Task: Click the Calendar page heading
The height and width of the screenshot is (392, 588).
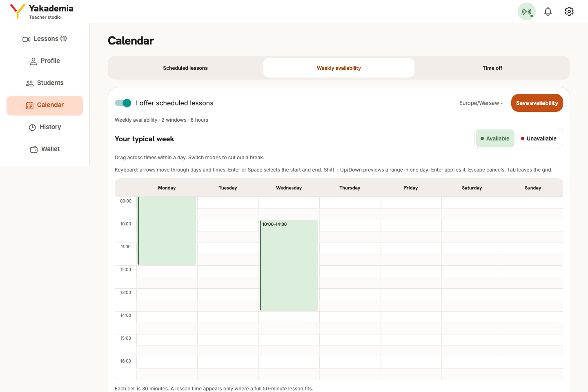Action: coord(131,41)
